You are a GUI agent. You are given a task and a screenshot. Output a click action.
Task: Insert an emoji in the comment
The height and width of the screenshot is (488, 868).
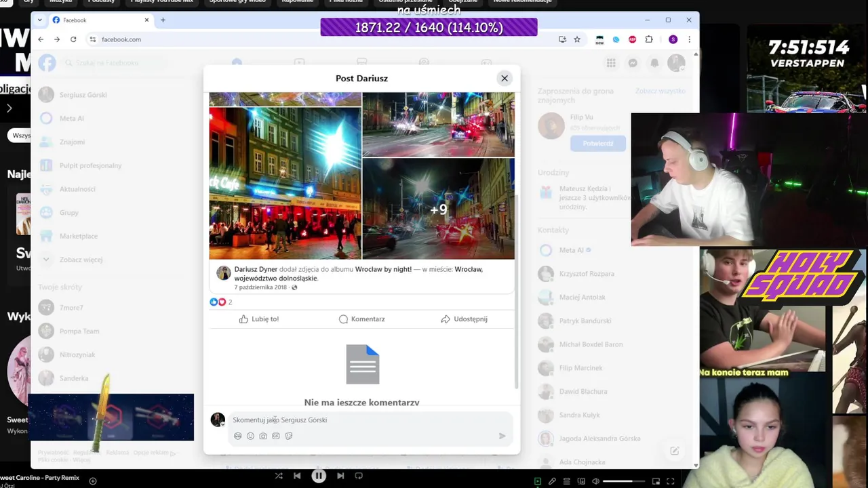(250, 436)
